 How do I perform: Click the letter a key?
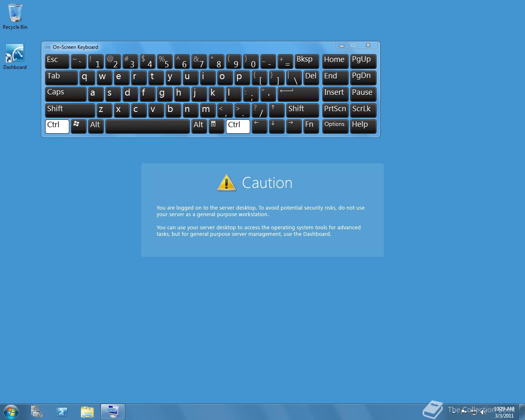tap(96, 94)
